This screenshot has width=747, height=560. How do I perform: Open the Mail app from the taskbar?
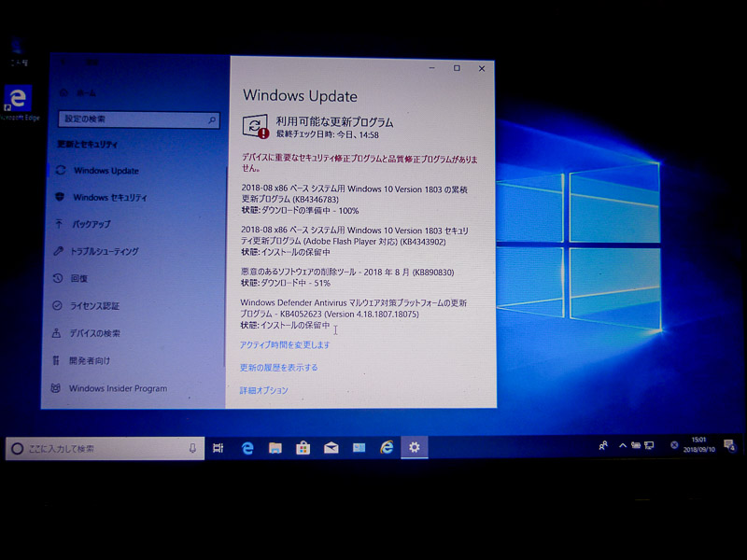pos(331,448)
